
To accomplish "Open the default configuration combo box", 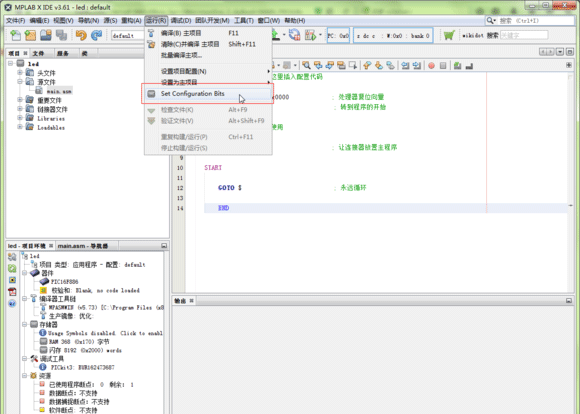I will pos(128,36).
